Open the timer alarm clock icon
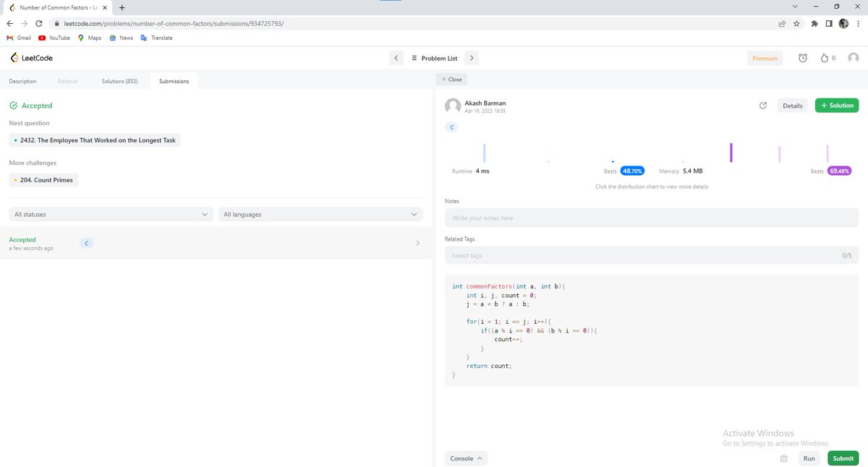This screenshot has width=868, height=467. tap(803, 58)
